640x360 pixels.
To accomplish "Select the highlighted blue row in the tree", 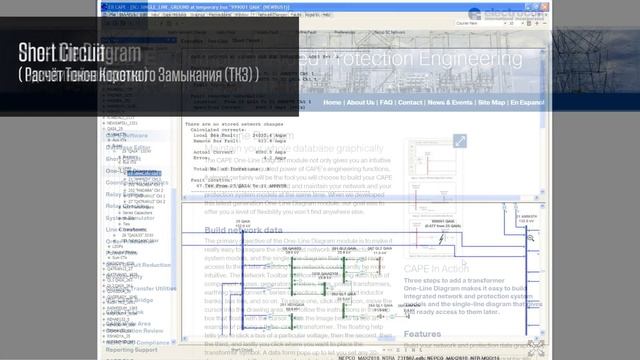I will tap(144, 173).
